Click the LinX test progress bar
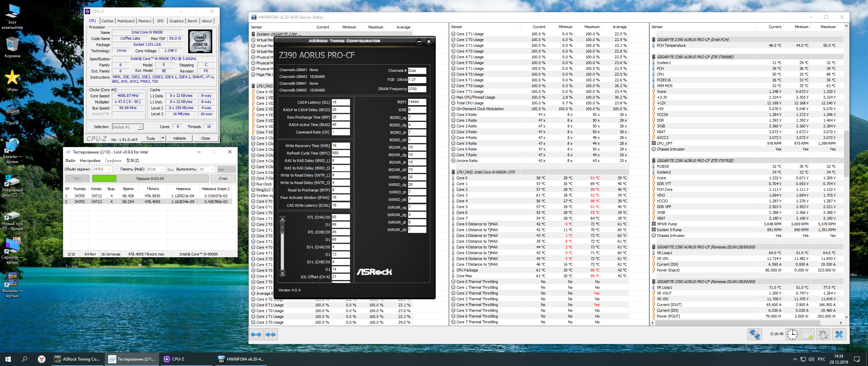The height and width of the screenshot is (366, 868). pos(150,179)
